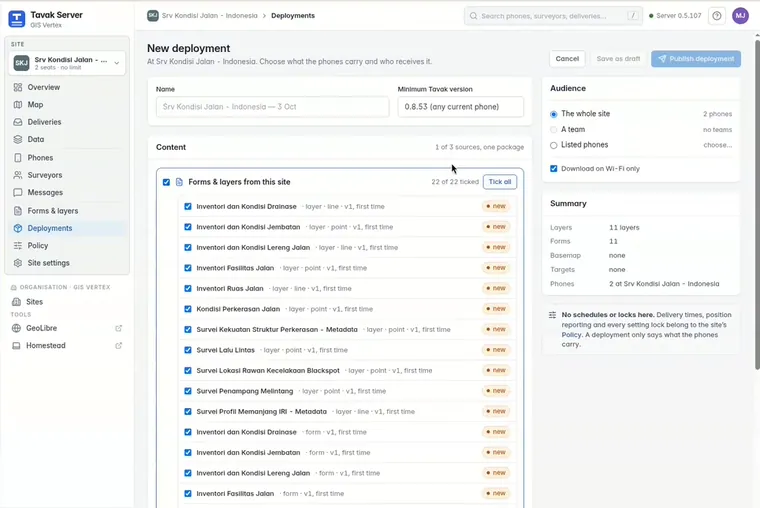
Task: Go to Phones page
Action: pyautogui.click(x=40, y=158)
